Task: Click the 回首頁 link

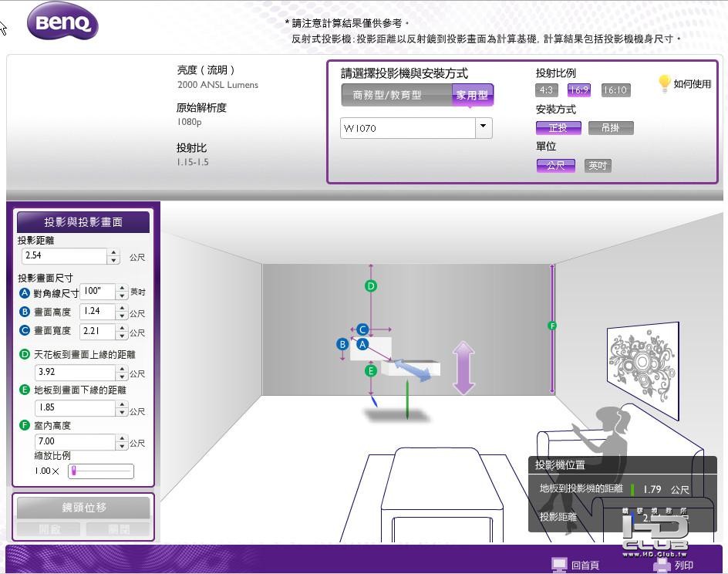Action: pyautogui.click(x=585, y=566)
